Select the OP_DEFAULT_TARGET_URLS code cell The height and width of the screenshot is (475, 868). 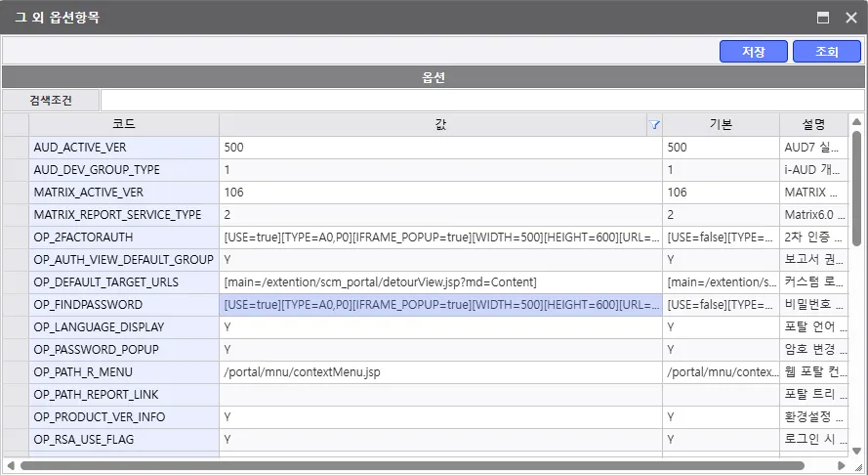(x=123, y=282)
